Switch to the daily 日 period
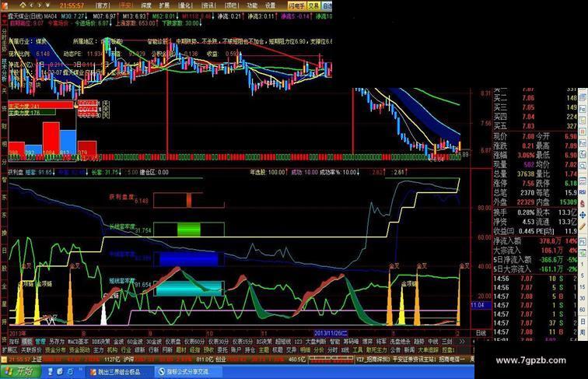Image resolution: width=588 pixels, height=379 pixels. (x=583, y=321)
